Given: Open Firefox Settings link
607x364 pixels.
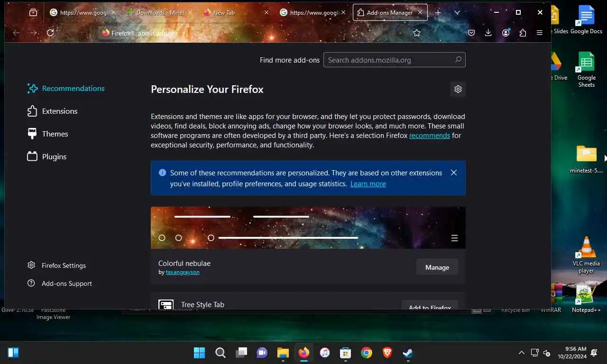Looking at the screenshot, I should click(56, 265).
